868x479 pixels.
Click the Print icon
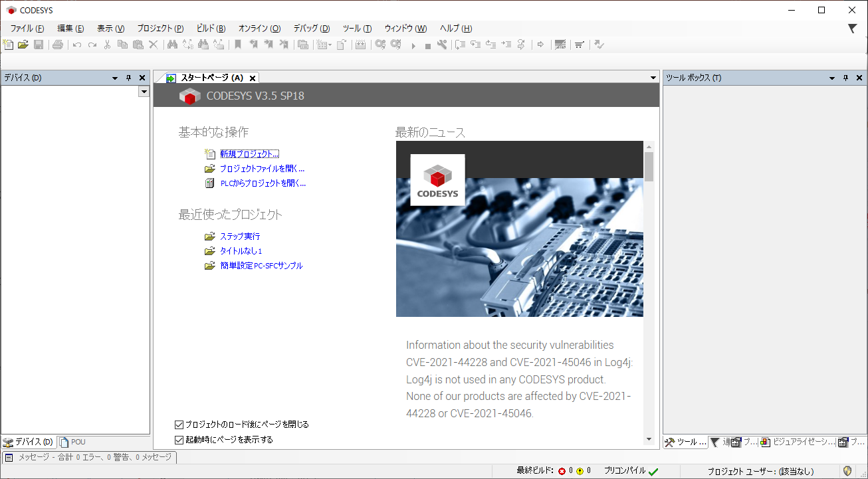click(x=57, y=44)
